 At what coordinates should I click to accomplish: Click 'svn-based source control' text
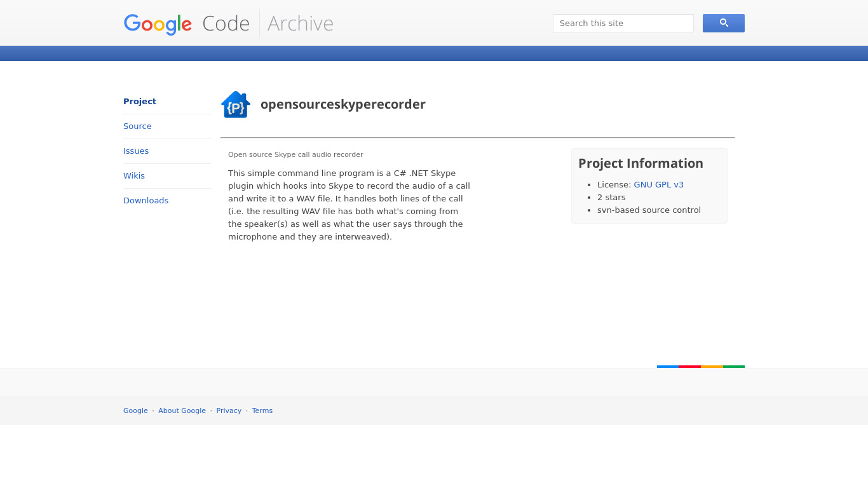tap(649, 210)
